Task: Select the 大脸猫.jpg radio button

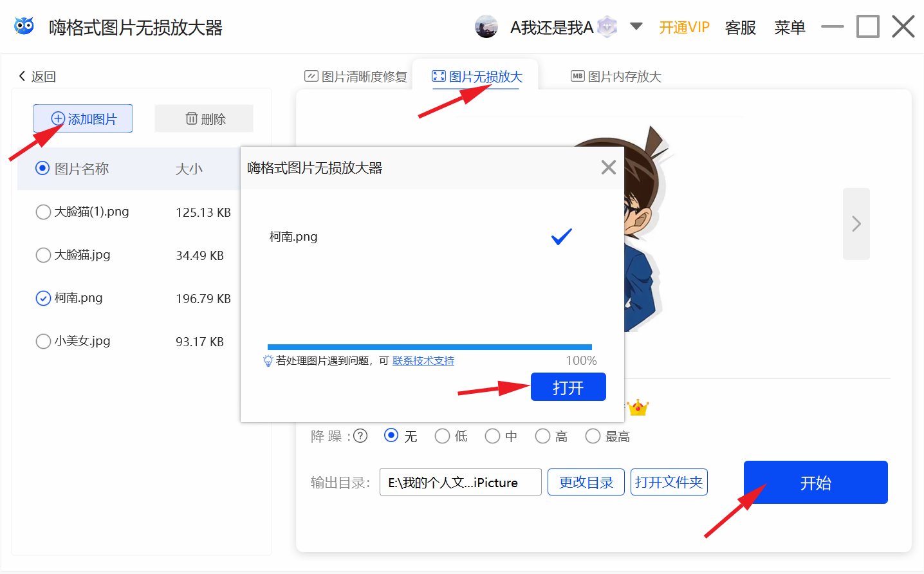Action: 42,255
